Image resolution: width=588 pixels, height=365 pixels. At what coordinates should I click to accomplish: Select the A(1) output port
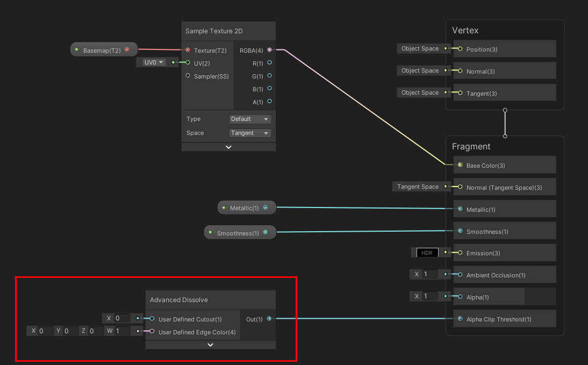click(x=269, y=101)
